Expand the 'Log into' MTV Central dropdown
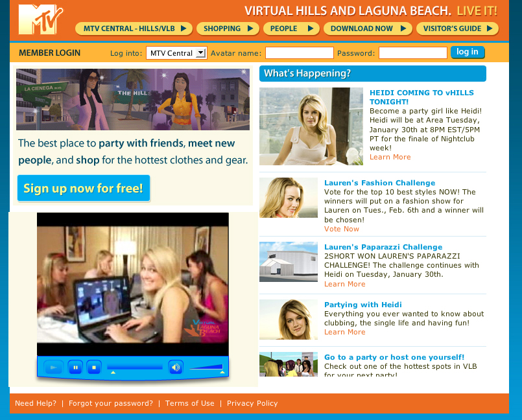522x420 pixels. tap(176, 53)
